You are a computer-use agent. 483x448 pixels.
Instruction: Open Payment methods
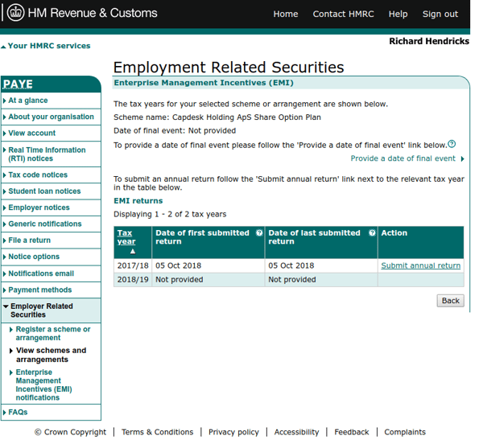point(40,290)
